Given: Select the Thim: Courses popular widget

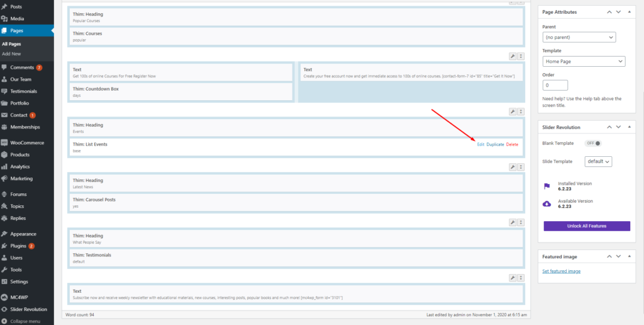Looking at the screenshot, I should [296, 36].
